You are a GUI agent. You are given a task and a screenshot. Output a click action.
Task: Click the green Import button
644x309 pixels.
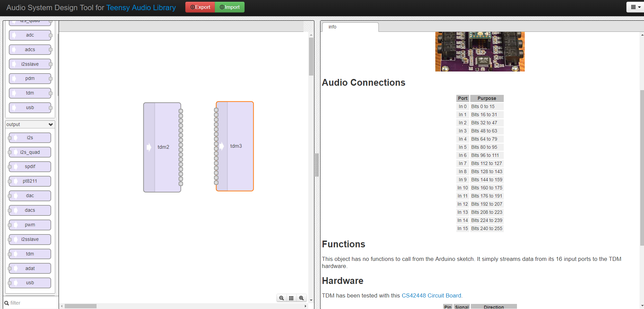coord(230,7)
